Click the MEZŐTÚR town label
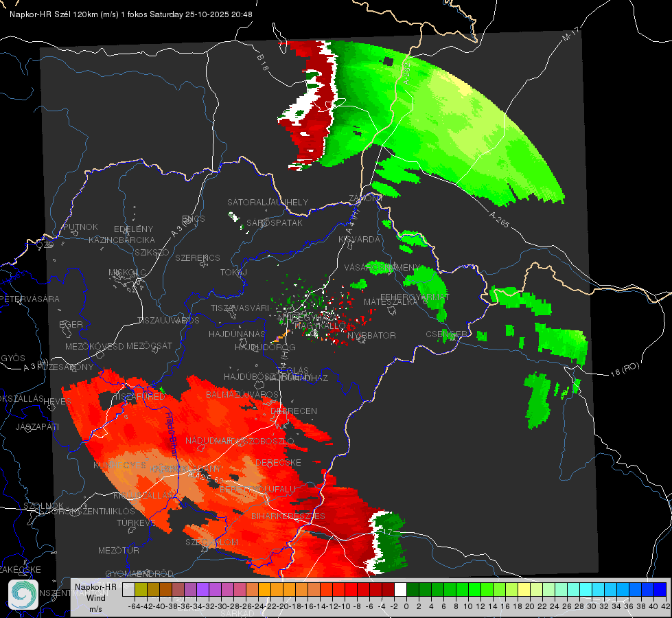672x618 pixels. click(119, 550)
